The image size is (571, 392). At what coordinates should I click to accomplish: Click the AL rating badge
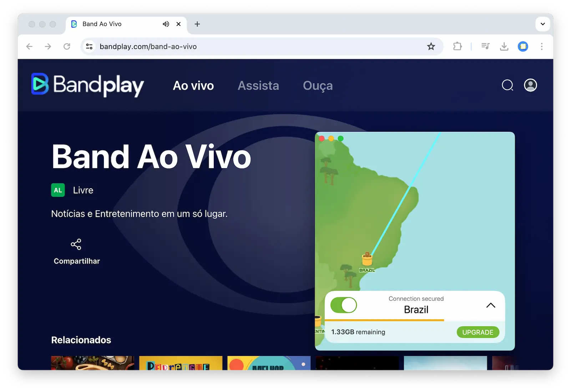[58, 190]
